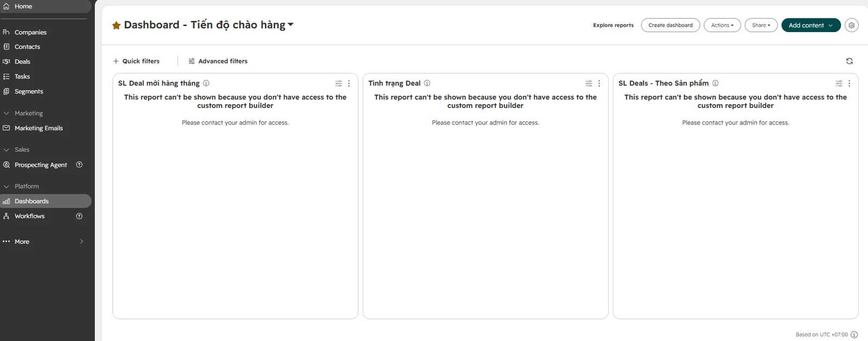Click the Workflows icon in sidebar

[x=7, y=216]
